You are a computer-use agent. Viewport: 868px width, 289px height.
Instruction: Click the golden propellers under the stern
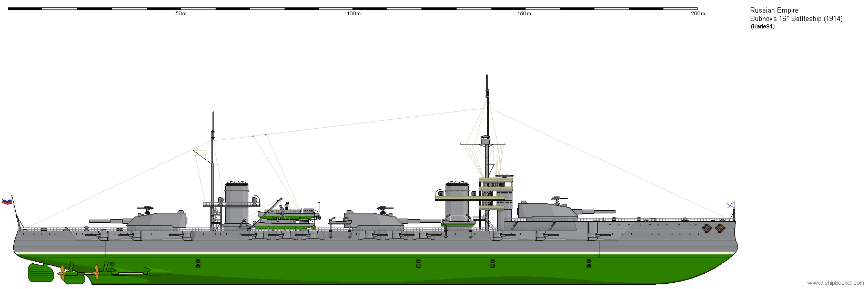[x=79, y=272]
